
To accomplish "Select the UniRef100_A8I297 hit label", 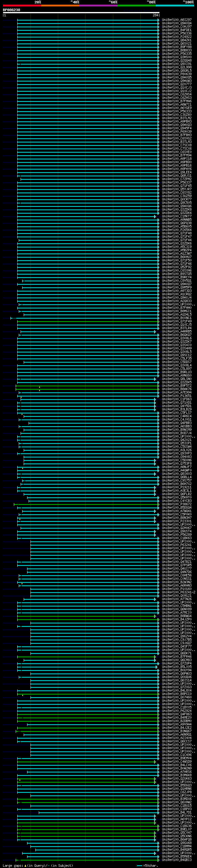I will pyautogui.click(x=176, y=20).
